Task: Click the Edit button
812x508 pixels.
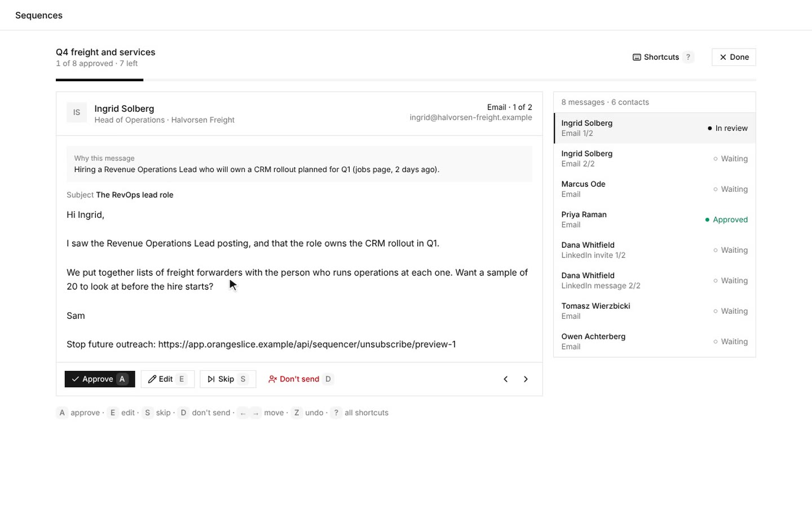Action: pyautogui.click(x=167, y=379)
